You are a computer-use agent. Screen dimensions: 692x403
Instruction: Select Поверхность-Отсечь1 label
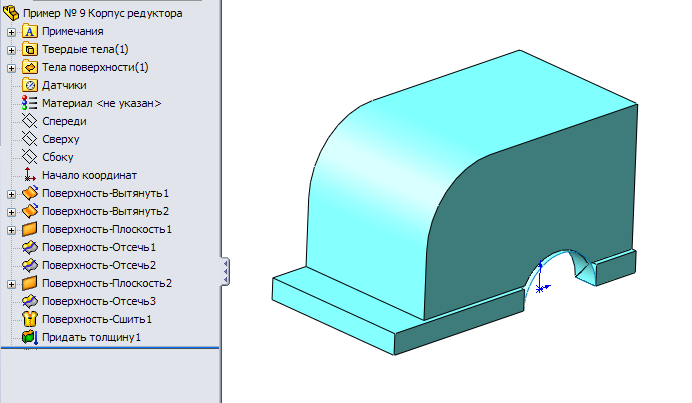pyautogui.click(x=98, y=247)
